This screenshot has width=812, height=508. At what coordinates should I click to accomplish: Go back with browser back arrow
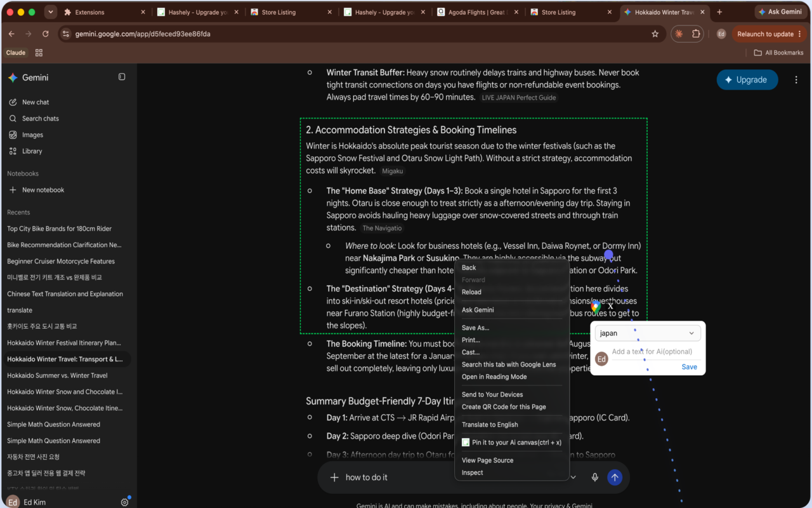coord(11,34)
